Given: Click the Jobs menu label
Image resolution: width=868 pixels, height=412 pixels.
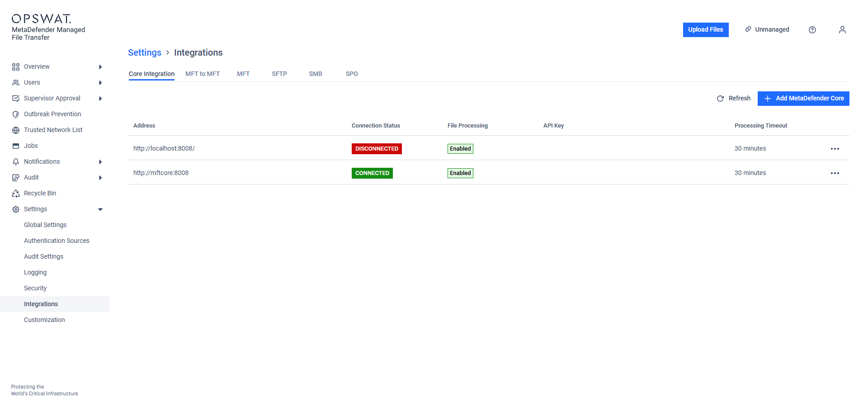Looking at the screenshot, I should tap(31, 146).
